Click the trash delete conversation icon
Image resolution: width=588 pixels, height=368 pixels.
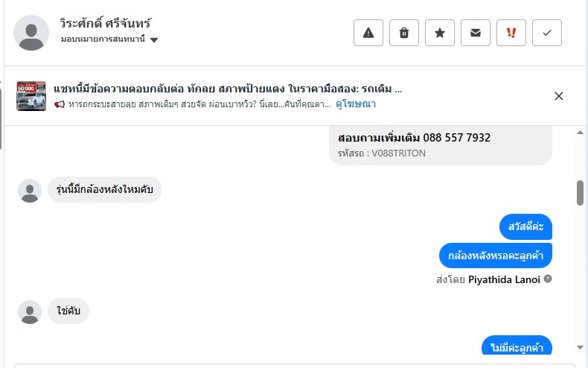[x=404, y=33]
